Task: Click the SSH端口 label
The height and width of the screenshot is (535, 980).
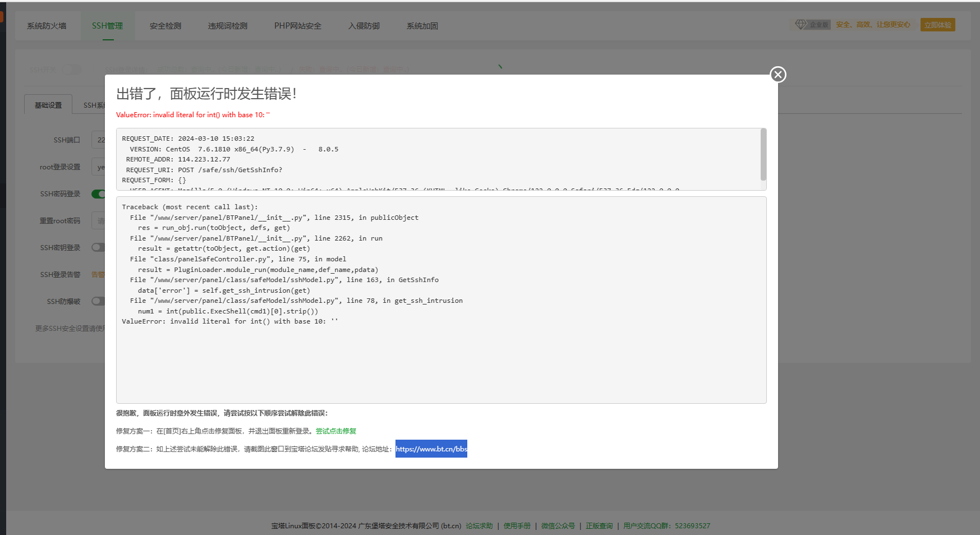Action: click(67, 140)
